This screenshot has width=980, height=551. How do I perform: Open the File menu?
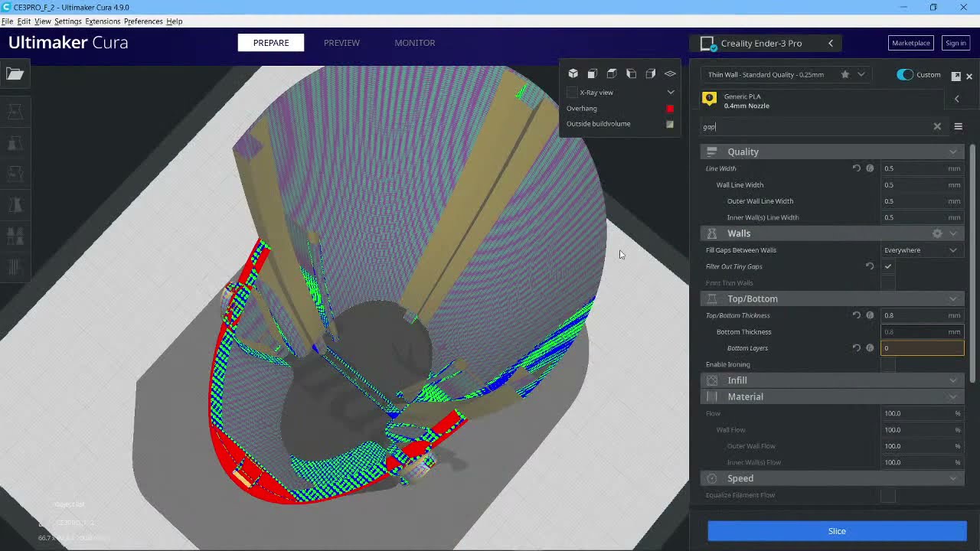tap(7, 21)
